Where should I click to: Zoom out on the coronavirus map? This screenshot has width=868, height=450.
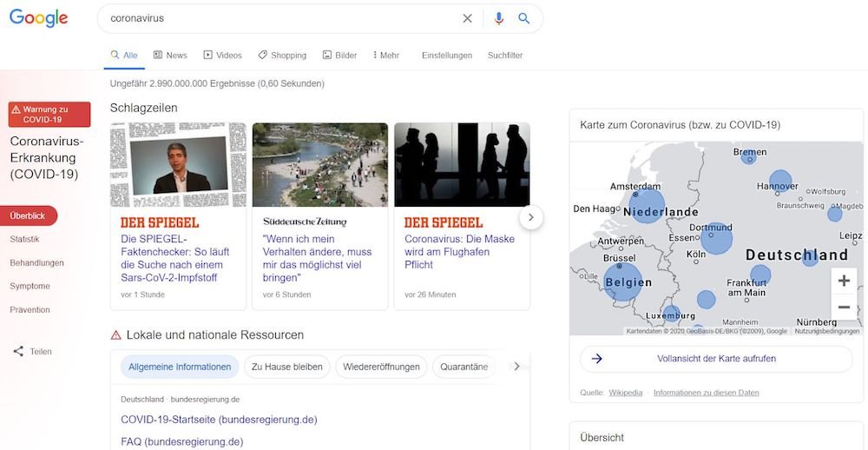click(x=844, y=307)
